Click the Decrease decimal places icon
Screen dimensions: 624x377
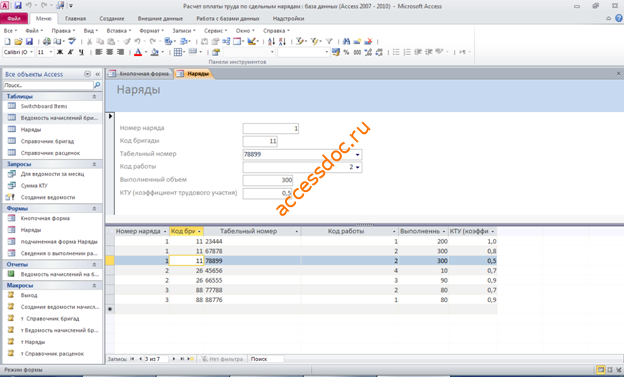point(379,52)
